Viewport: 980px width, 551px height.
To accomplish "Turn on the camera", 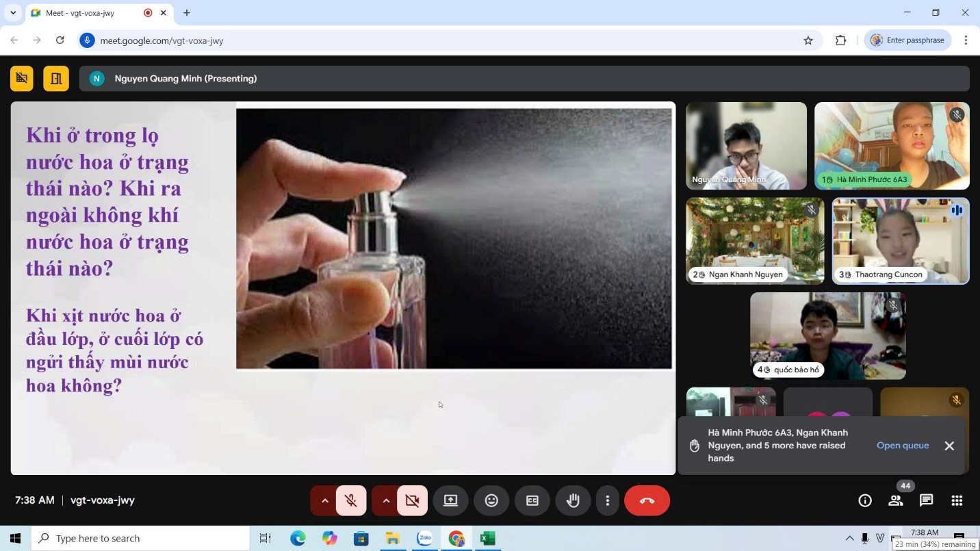I will (412, 500).
